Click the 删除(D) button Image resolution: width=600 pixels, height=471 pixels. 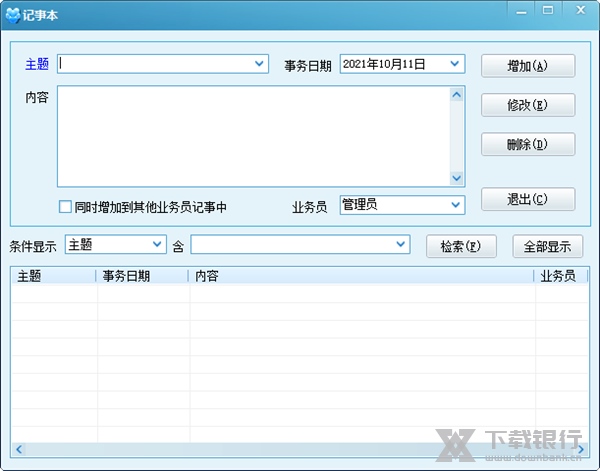(x=527, y=144)
